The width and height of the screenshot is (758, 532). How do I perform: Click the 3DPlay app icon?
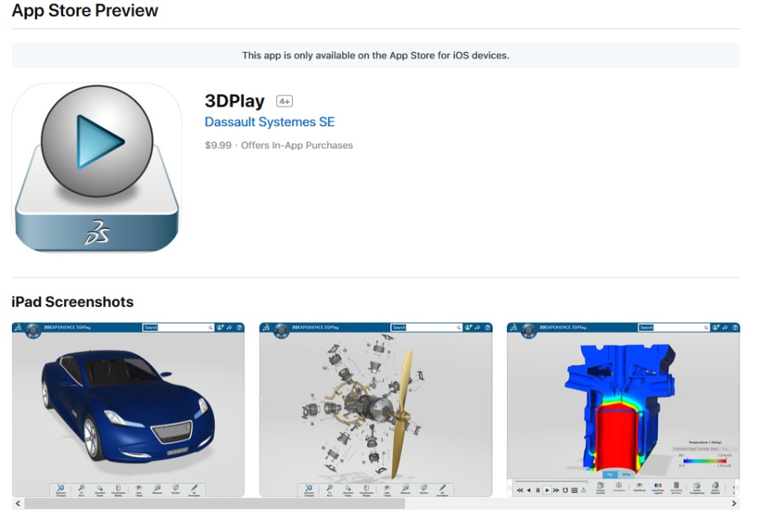[x=96, y=167]
